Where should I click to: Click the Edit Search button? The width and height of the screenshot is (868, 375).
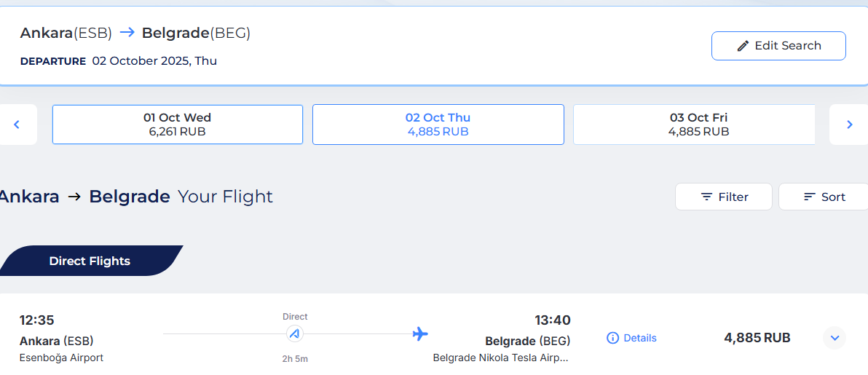(778, 46)
